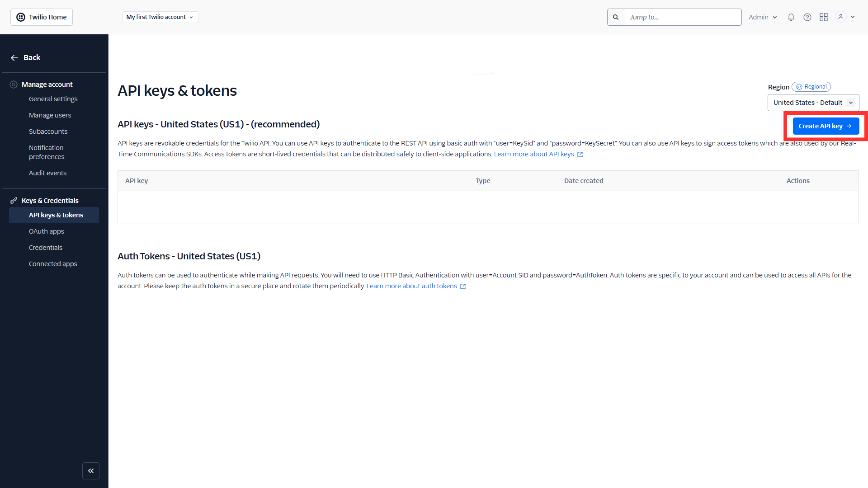Collapse the sidebar with the double-chevron

point(91,470)
